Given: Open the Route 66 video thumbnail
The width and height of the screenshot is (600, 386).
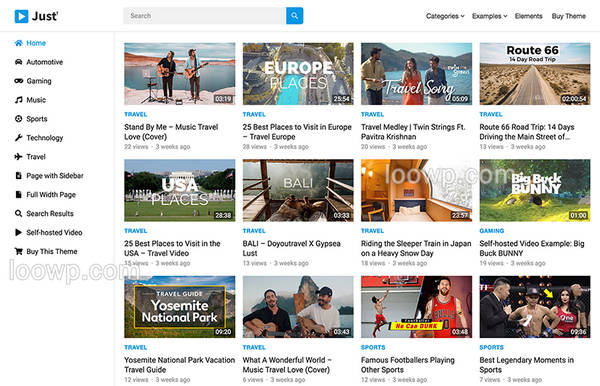Looking at the screenshot, I should pos(535,73).
